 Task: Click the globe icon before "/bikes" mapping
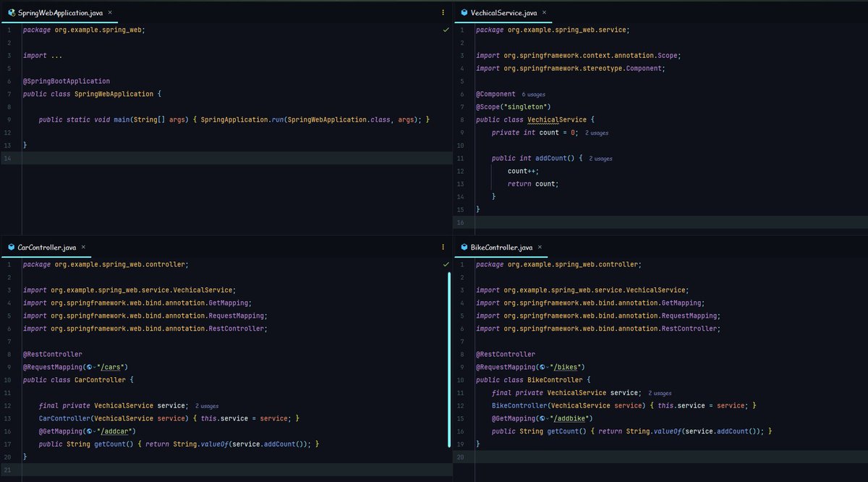(542, 367)
